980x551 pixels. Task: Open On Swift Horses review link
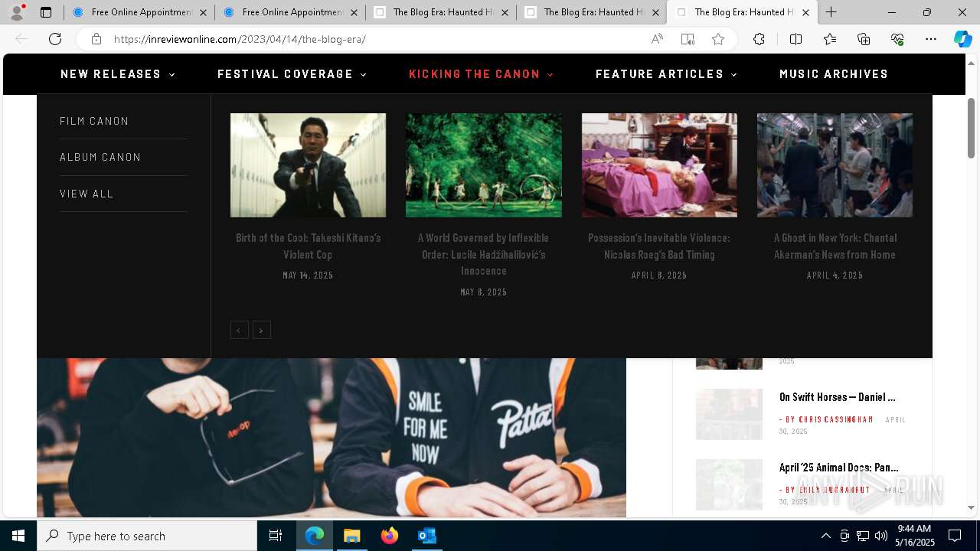click(x=838, y=397)
